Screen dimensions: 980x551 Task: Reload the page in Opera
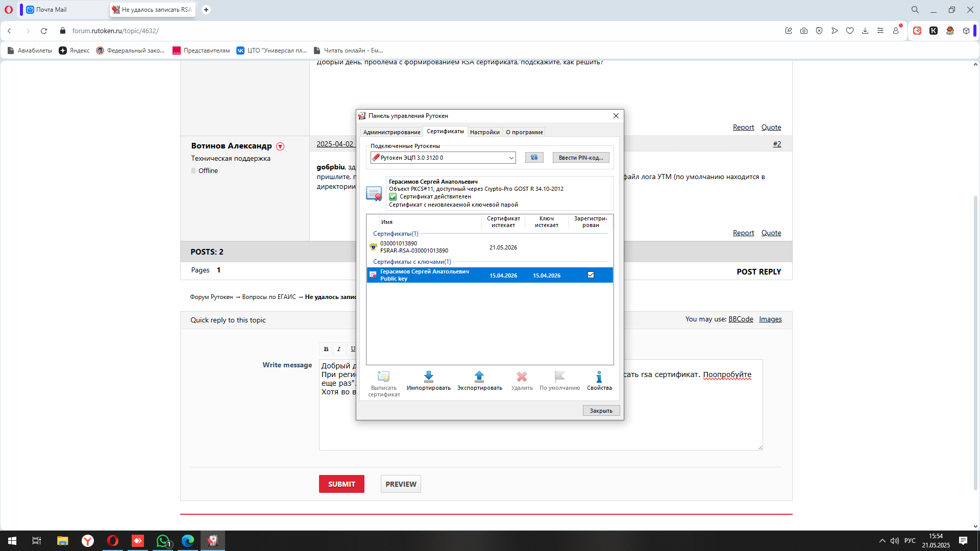tap(44, 31)
